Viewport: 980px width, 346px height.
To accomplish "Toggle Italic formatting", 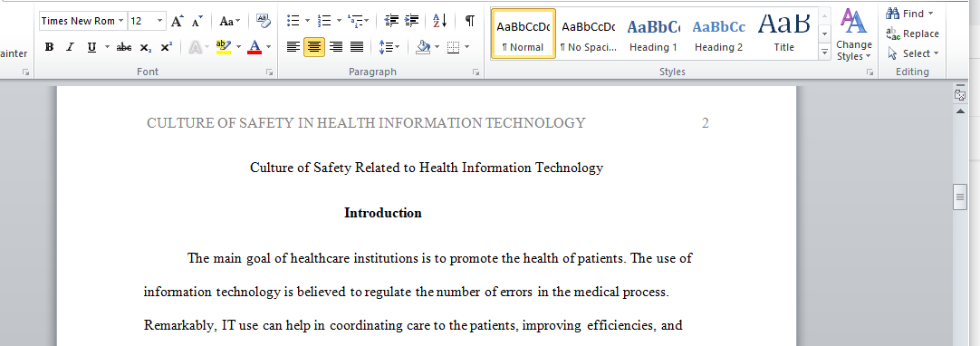I will (70, 47).
